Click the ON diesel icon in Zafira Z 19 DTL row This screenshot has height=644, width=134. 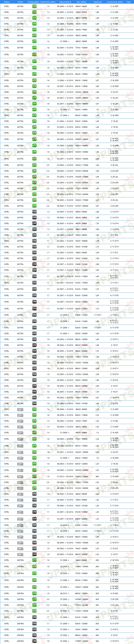[x=34, y=629]
